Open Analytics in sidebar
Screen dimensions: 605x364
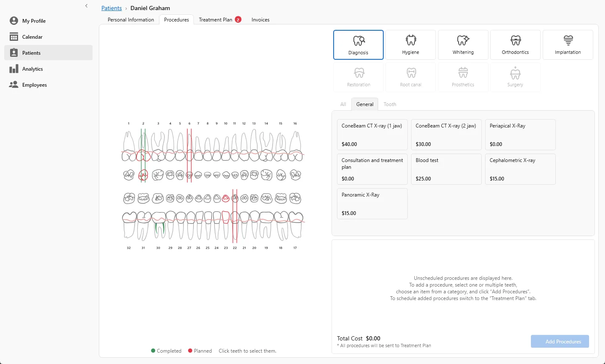pos(48,69)
